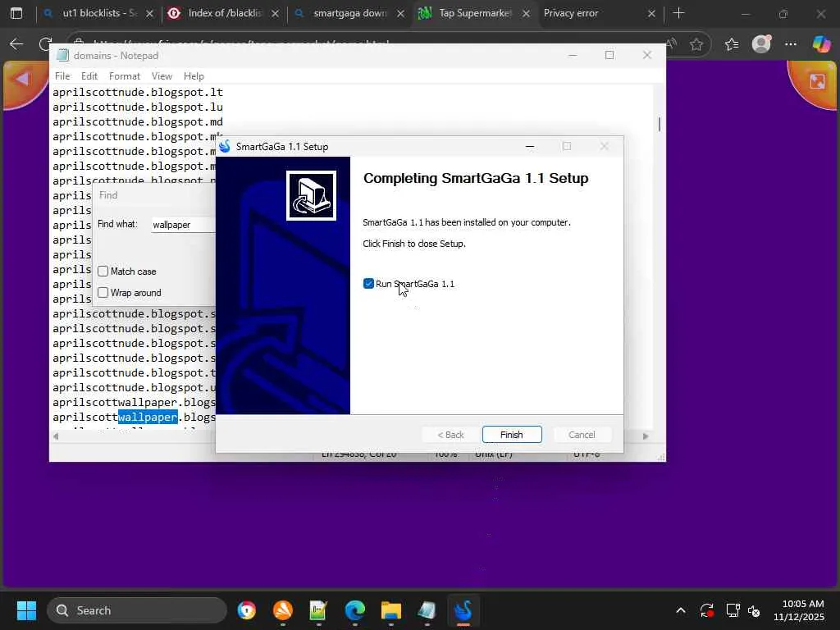
Task: Click Notepad vertical scrollbar thumb
Action: pos(659,125)
